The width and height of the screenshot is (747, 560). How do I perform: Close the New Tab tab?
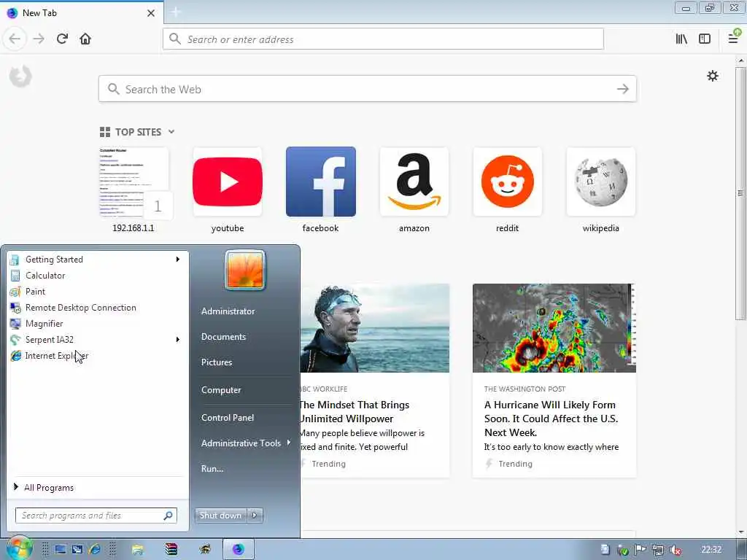point(151,13)
